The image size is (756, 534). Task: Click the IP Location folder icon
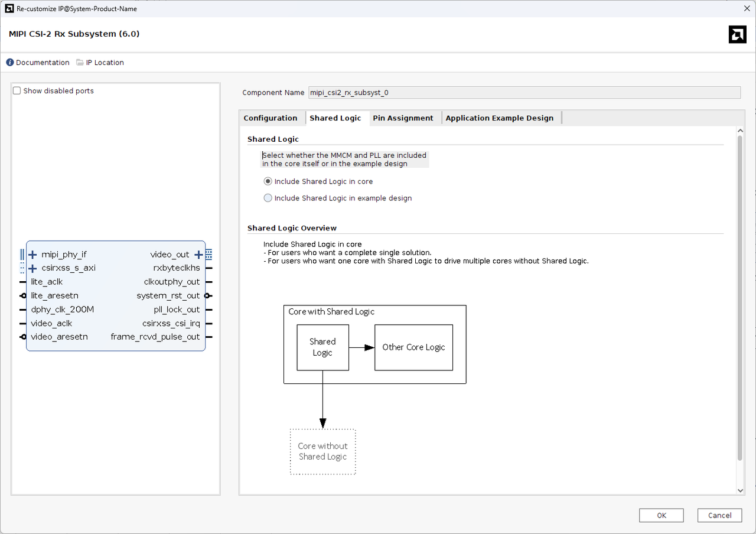pos(80,63)
